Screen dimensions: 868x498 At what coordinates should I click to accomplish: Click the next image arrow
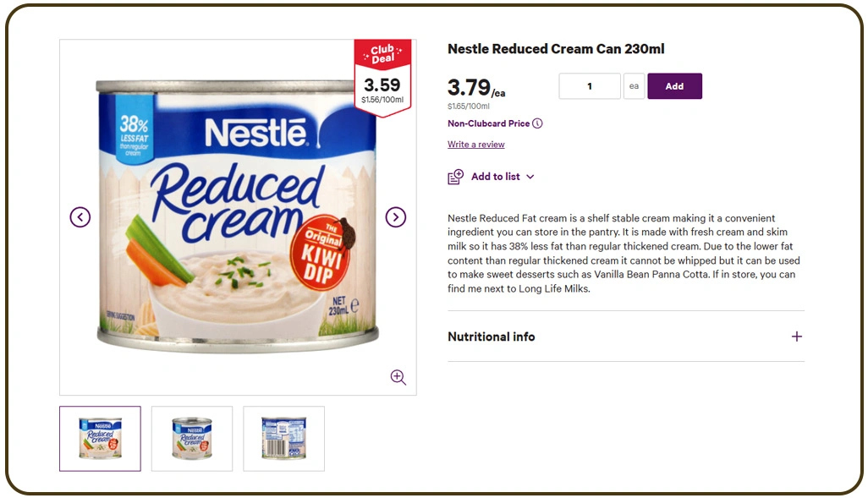395,216
